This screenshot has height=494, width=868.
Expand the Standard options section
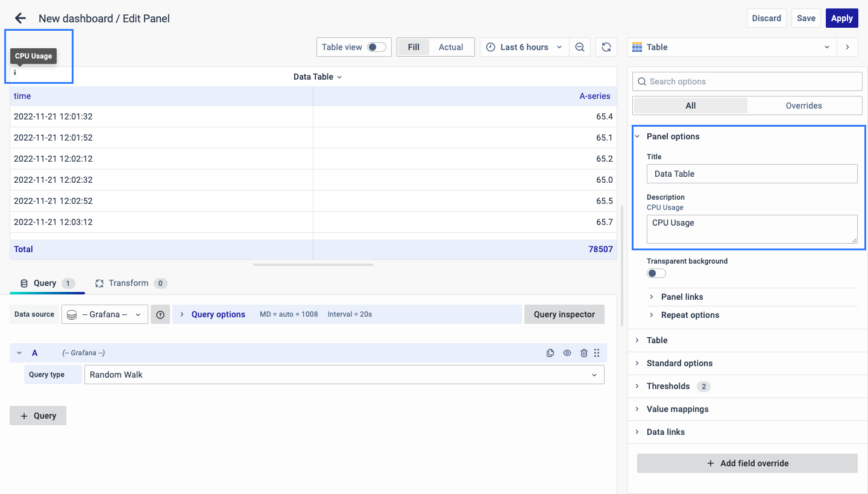click(x=679, y=363)
